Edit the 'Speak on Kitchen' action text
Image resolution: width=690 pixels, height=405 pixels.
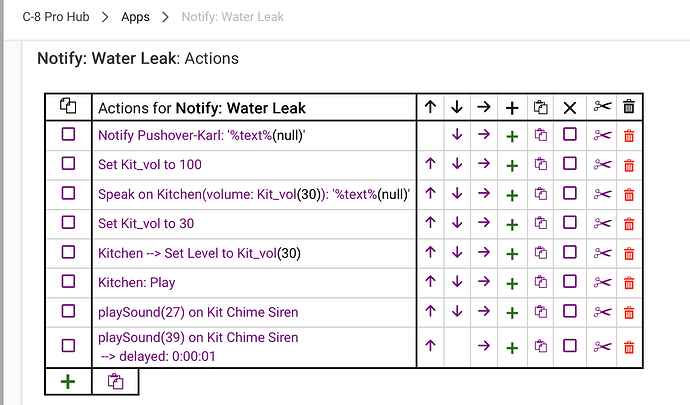tap(254, 194)
